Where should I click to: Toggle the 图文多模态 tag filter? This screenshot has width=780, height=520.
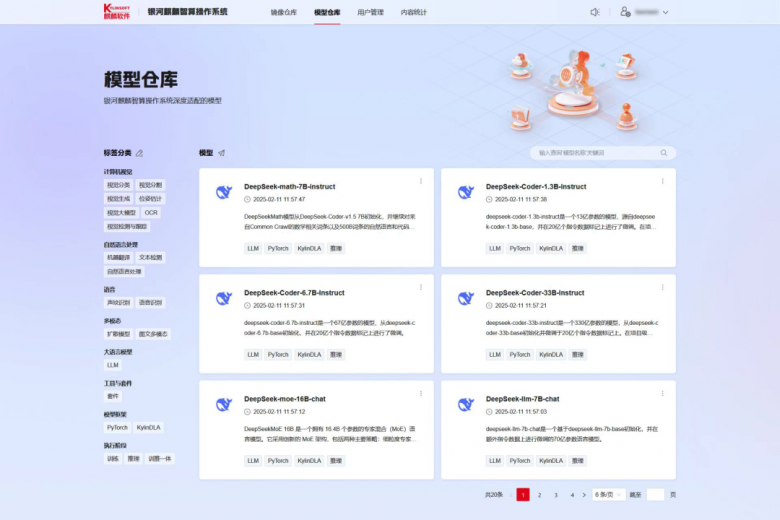[x=153, y=334]
